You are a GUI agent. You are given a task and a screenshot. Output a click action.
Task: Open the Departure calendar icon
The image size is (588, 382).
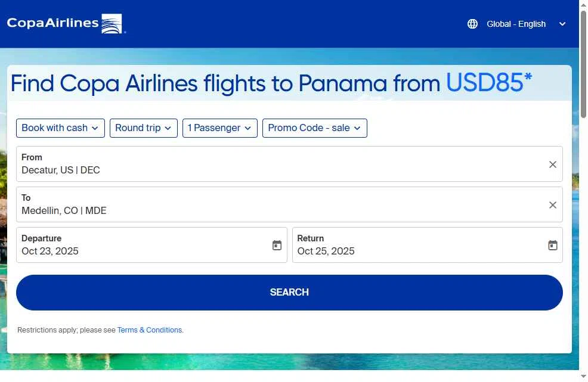(277, 246)
